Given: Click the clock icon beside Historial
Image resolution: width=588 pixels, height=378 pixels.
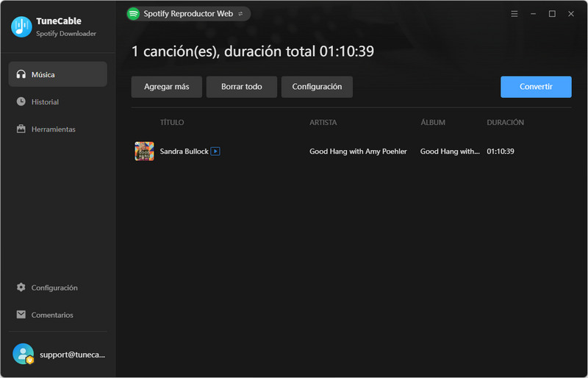Looking at the screenshot, I should click(x=21, y=101).
